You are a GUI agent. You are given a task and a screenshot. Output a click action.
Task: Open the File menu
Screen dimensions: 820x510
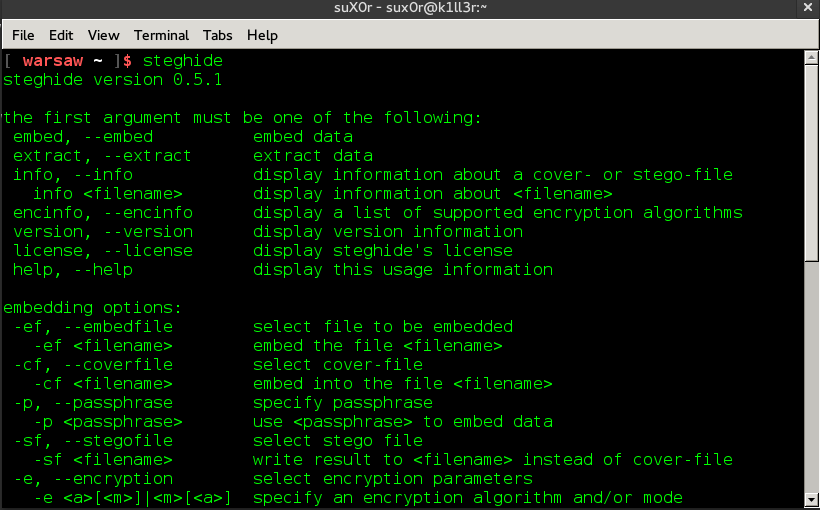click(x=23, y=35)
